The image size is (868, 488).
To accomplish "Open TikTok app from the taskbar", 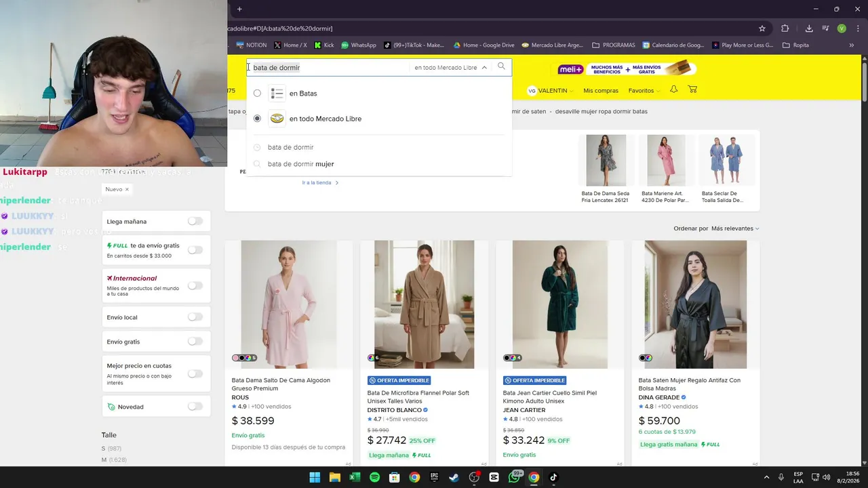I will [x=553, y=477].
